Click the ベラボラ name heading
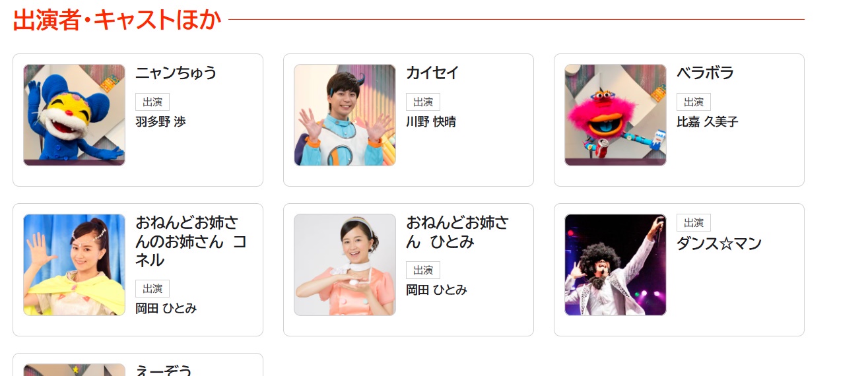868x376 pixels. [x=705, y=73]
